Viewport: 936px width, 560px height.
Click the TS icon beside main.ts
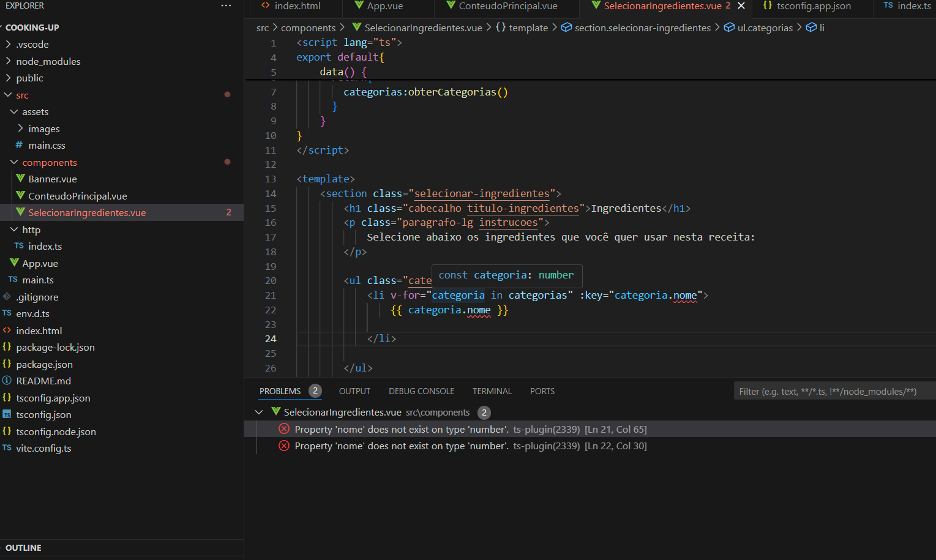click(13, 280)
